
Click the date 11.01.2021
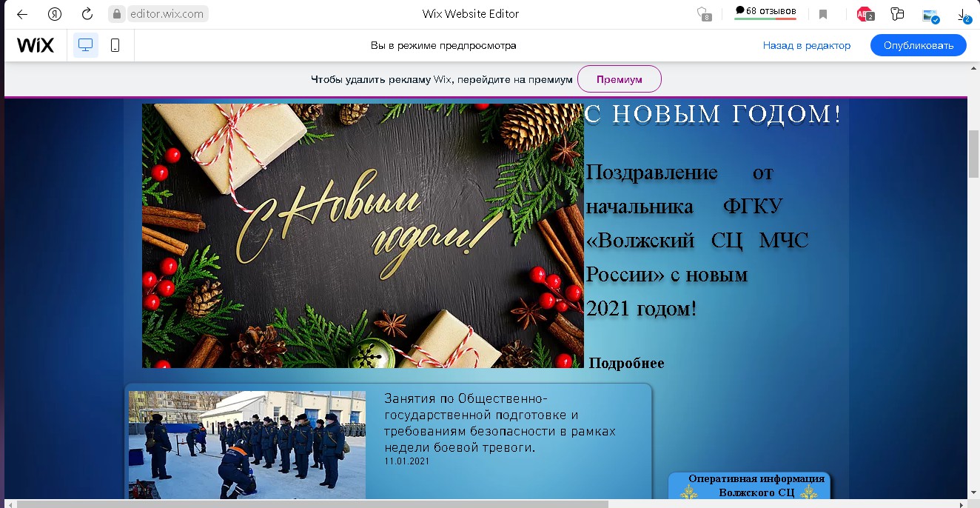point(407,461)
